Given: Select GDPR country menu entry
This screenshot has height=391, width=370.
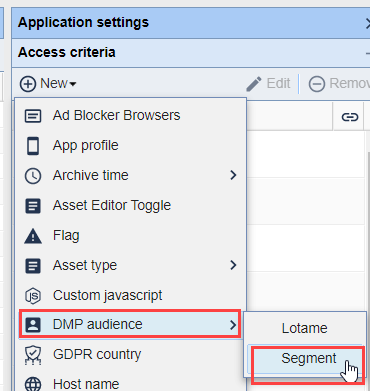Looking at the screenshot, I should click(130, 354).
